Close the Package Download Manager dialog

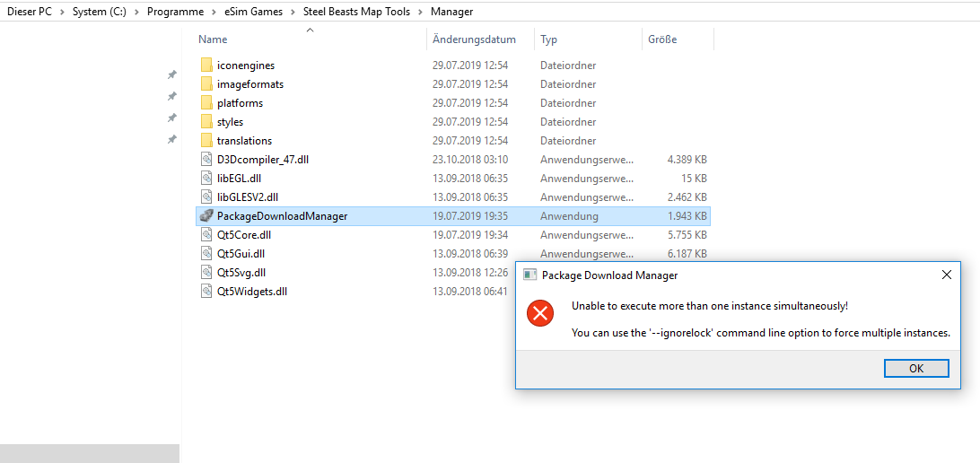point(947,275)
